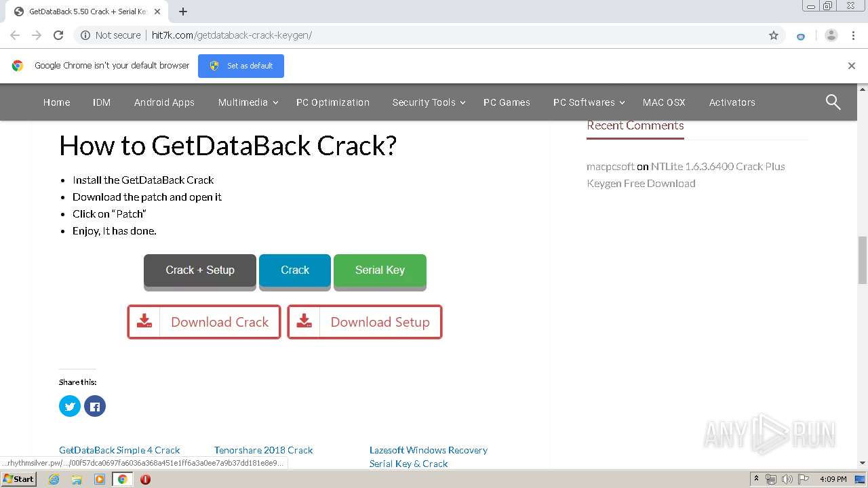
Task: Click the Not secure info icon
Action: (x=85, y=35)
